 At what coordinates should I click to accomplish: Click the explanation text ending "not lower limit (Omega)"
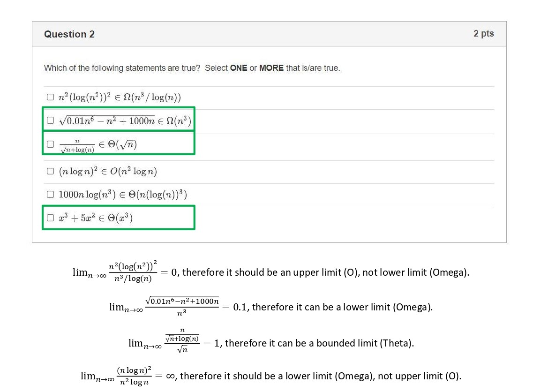325,273
